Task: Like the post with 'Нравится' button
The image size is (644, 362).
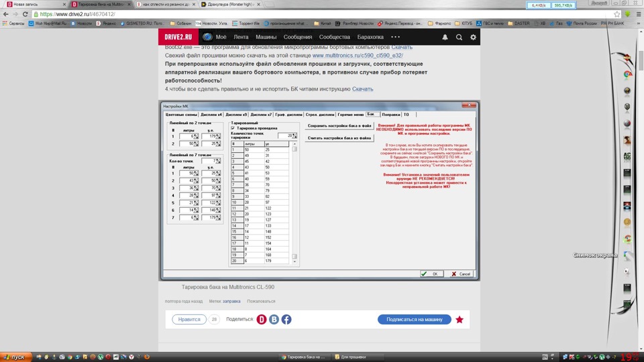Action: (x=189, y=319)
